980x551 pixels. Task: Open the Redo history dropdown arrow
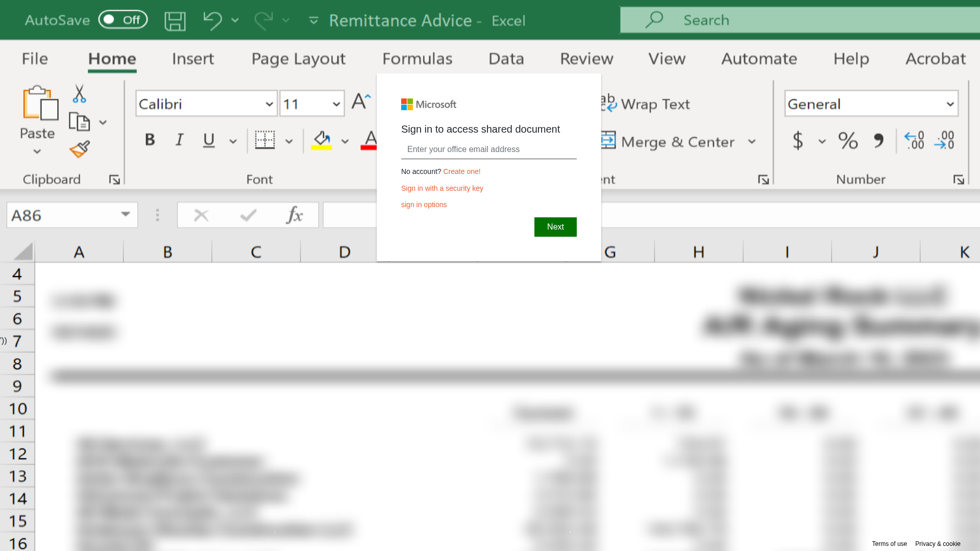(x=286, y=20)
